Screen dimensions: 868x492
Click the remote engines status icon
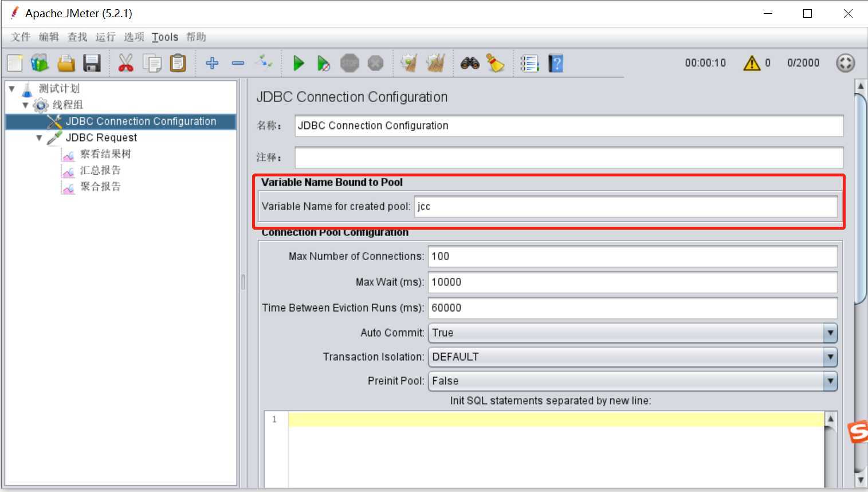coord(846,63)
